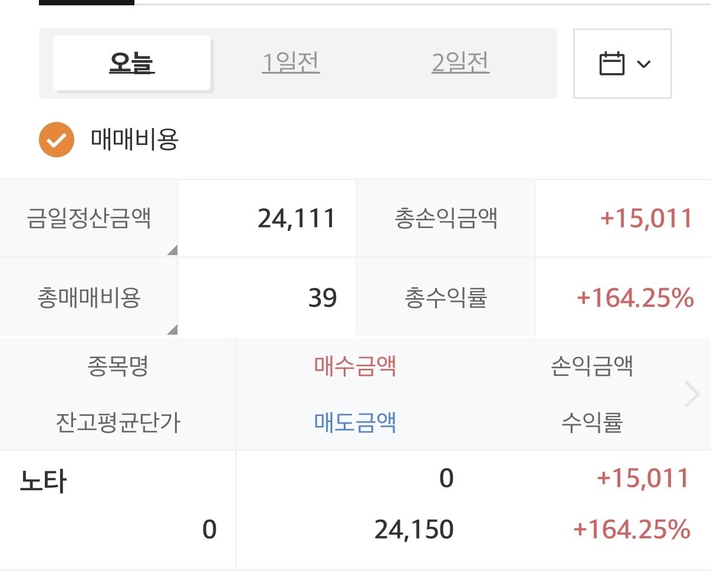This screenshot has height=588, width=711.
Task: Toggle the 매매비용 orange checkbox
Action: click(x=57, y=140)
